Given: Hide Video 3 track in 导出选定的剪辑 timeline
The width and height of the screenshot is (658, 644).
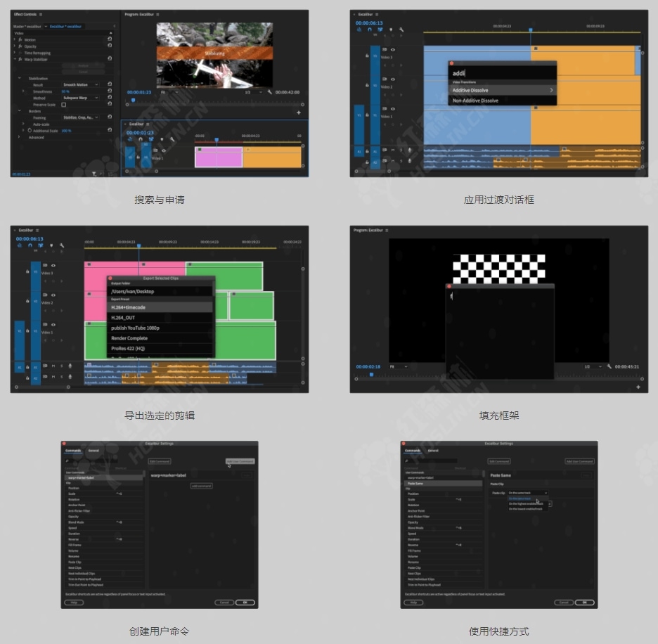Looking at the screenshot, I should (x=53, y=265).
